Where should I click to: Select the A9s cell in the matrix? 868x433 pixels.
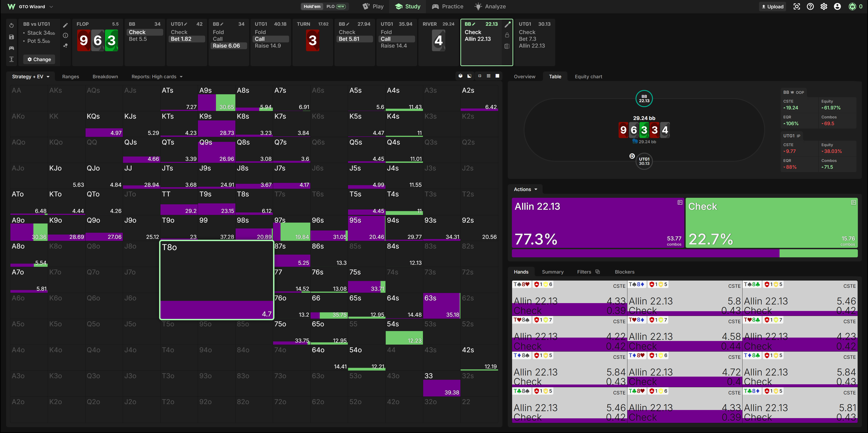coord(216,98)
